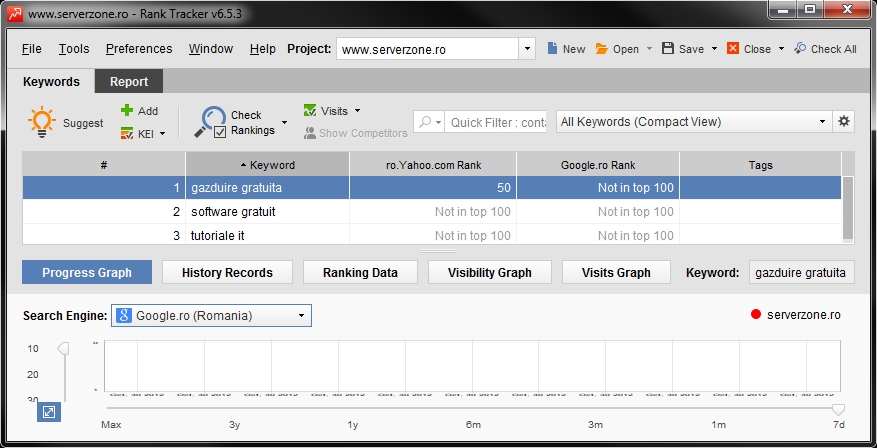Open workspace settings gear icon

pos(844,121)
